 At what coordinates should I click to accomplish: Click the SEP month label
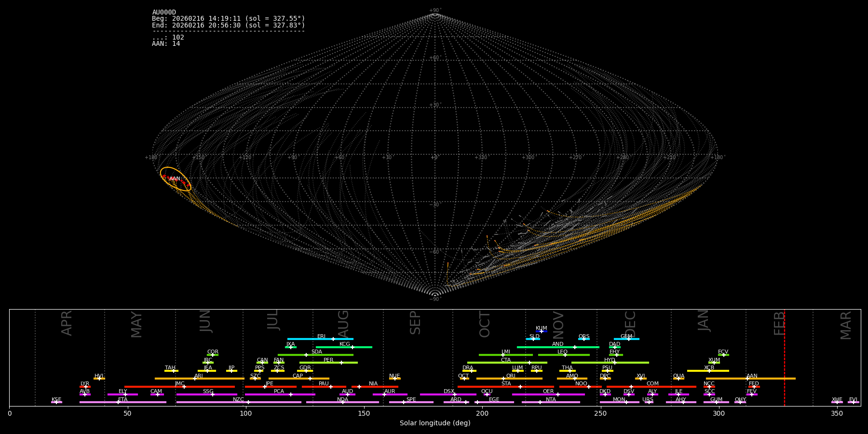pyautogui.click(x=415, y=322)
